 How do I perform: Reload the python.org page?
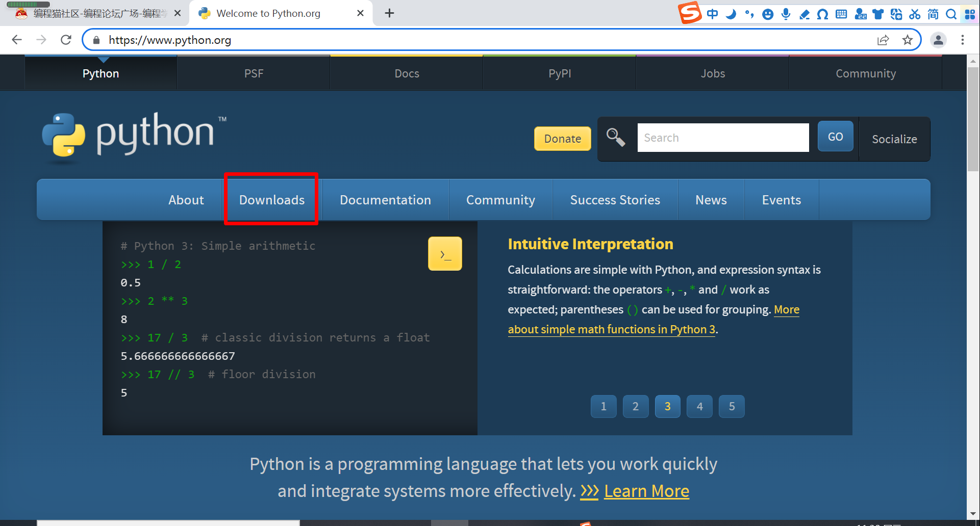click(66, 40)
